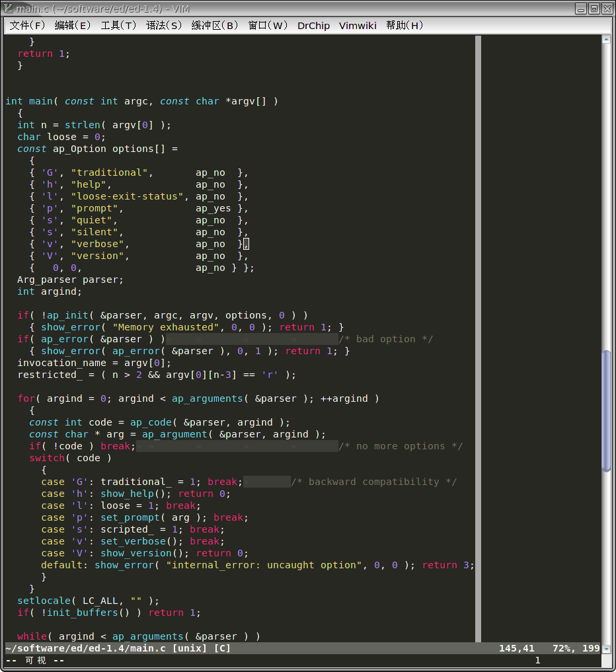Image resolution: width=616 pixels, height=672 pixels.
Task: Click the /* no more options */ comment
Action: coord(401,446)
